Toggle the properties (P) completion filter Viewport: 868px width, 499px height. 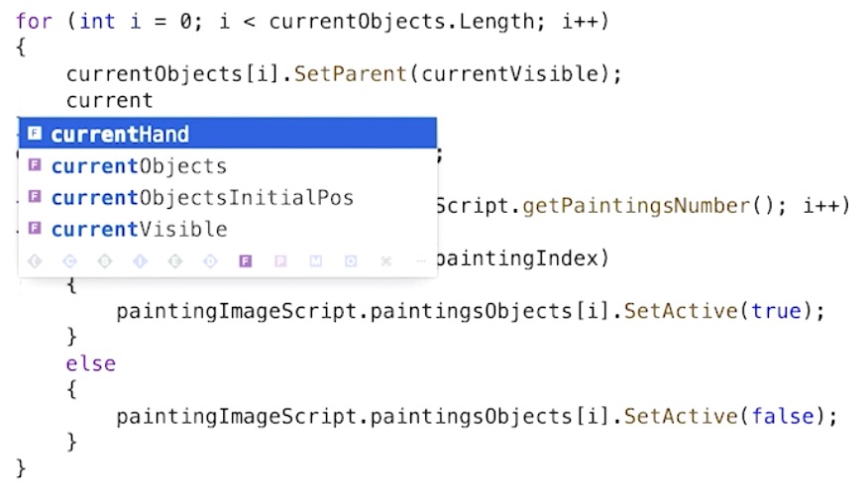click(280, 261)
